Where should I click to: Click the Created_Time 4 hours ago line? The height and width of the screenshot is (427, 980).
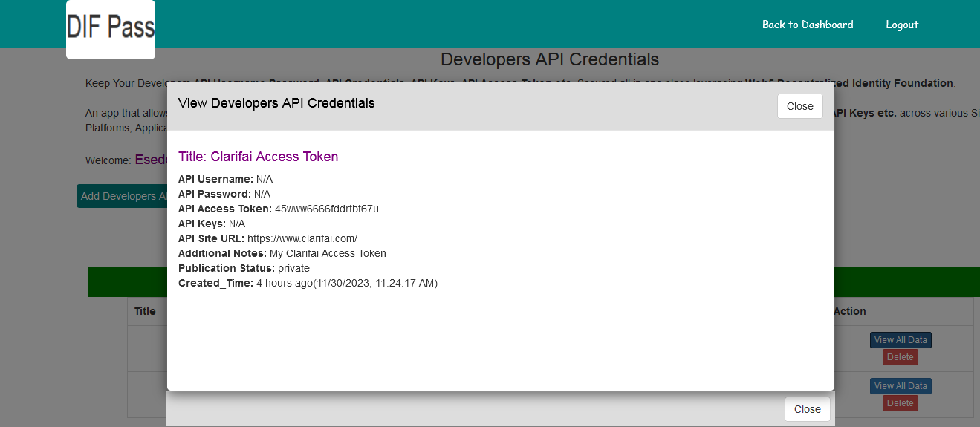(x=308, y=283)
